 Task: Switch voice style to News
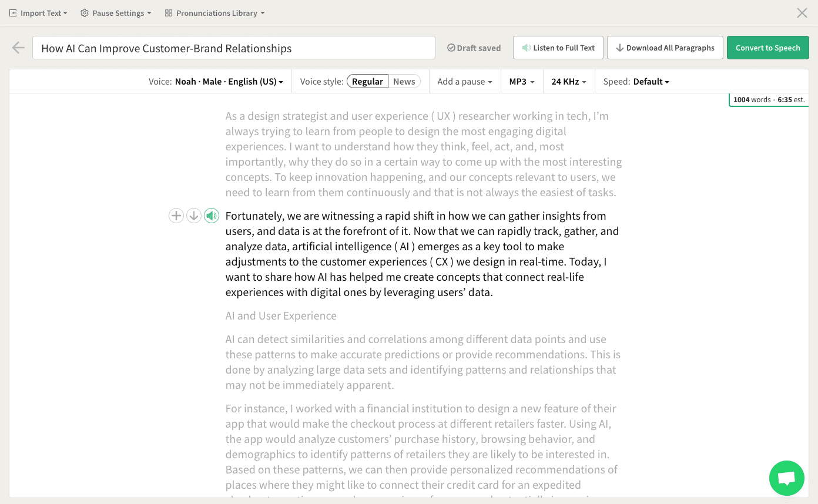pyautogui.click(x=404, y=82)
